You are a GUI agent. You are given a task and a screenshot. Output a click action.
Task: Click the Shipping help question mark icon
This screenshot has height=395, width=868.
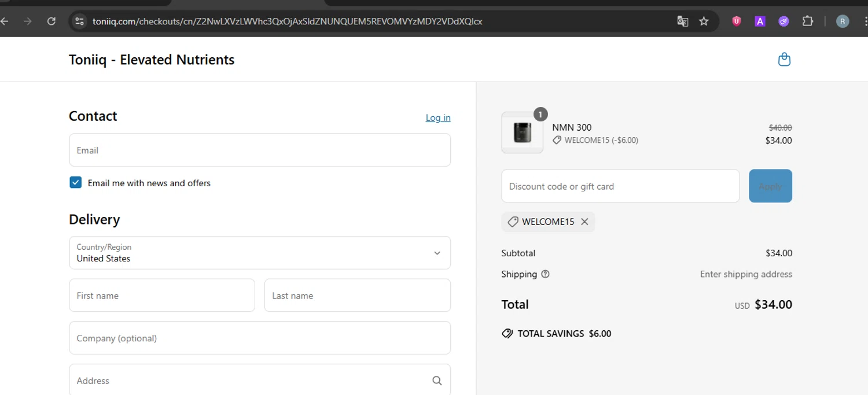[x=545, y=274]
